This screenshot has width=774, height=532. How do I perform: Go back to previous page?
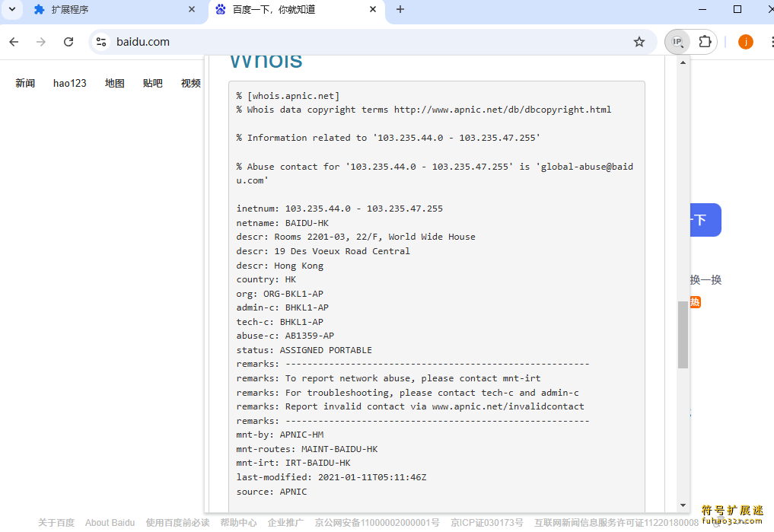[x=14, y=42]
